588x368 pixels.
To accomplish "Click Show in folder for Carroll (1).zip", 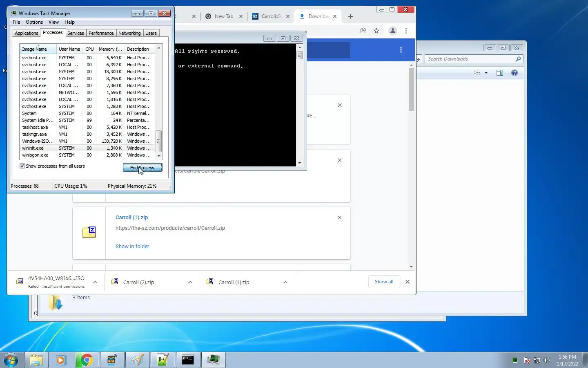I will coord(132,246).
